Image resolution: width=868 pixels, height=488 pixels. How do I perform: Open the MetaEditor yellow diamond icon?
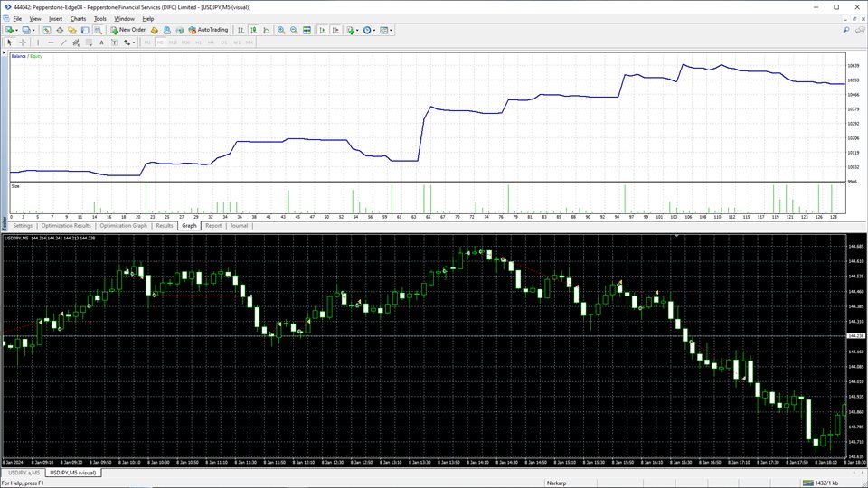pos(155,30)
